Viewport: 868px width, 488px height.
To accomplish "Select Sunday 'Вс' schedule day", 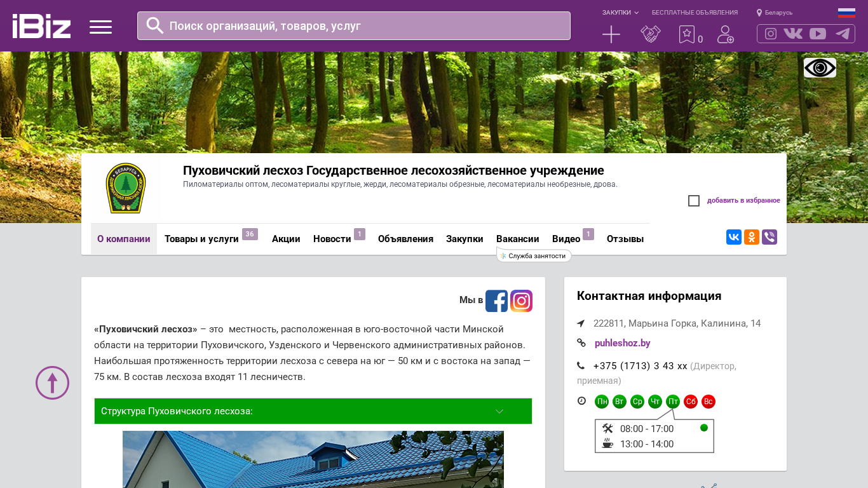I will pyautogui.click(x=709, y=402).
